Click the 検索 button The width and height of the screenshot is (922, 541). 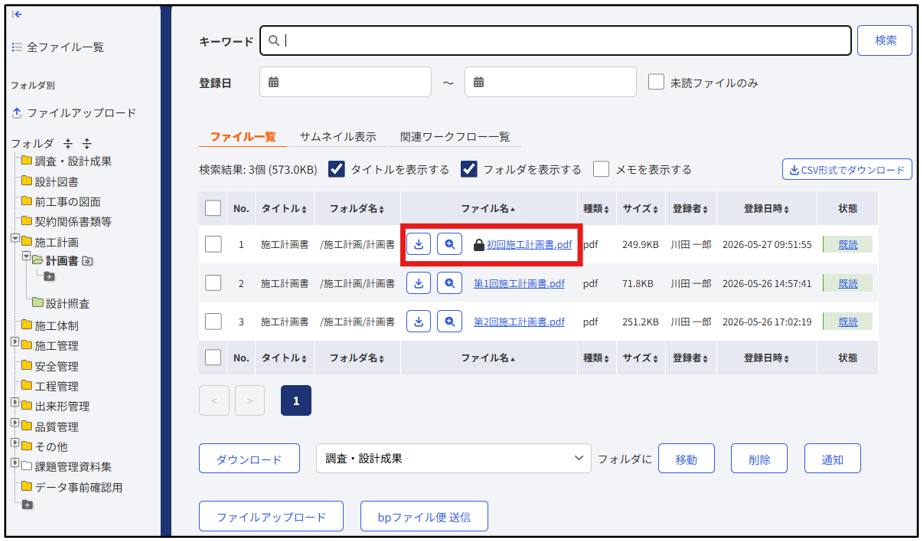click(x=885, y=41)
